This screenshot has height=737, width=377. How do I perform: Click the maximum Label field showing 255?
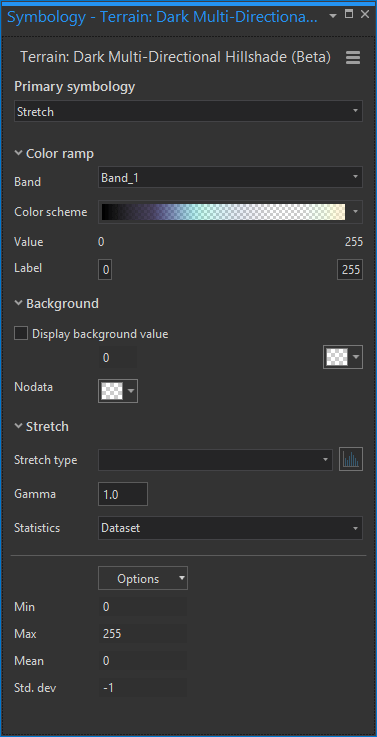point(350,269)
